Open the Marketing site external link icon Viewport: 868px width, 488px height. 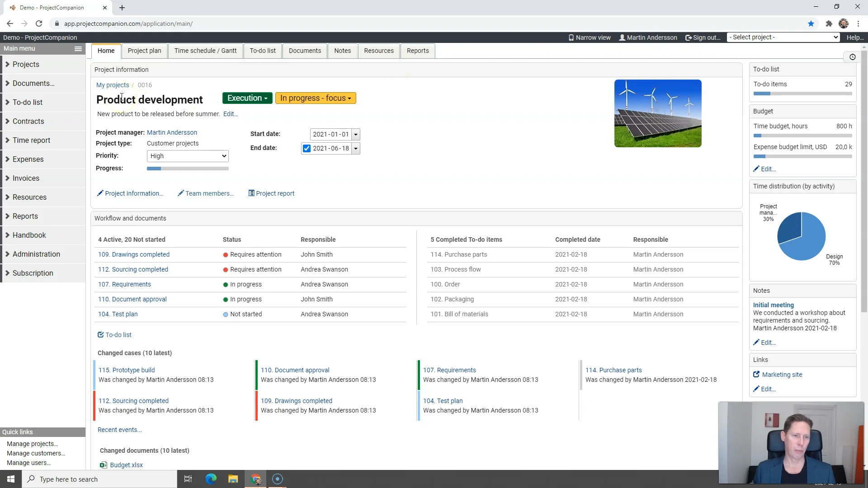[x=757, y=374]
